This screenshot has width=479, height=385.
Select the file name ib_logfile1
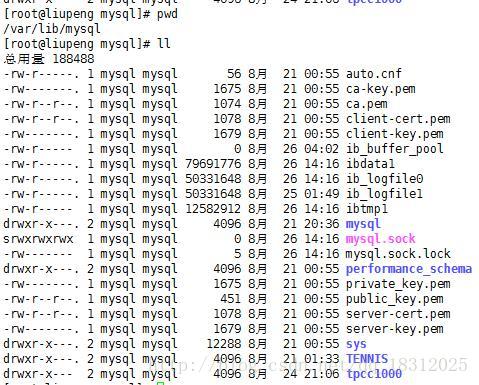click(x=384, y=194)
